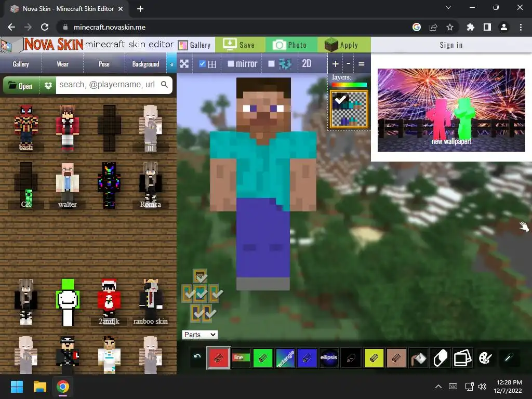Open the Gallery sidebar tab
The width and height of the screenshot is (532, 399).
21,64
